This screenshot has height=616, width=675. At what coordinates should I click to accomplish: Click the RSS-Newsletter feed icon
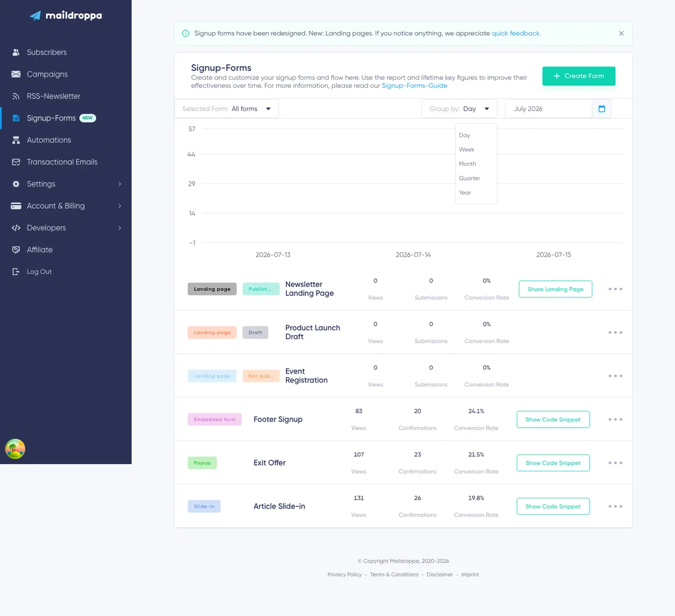pos(16,96)
